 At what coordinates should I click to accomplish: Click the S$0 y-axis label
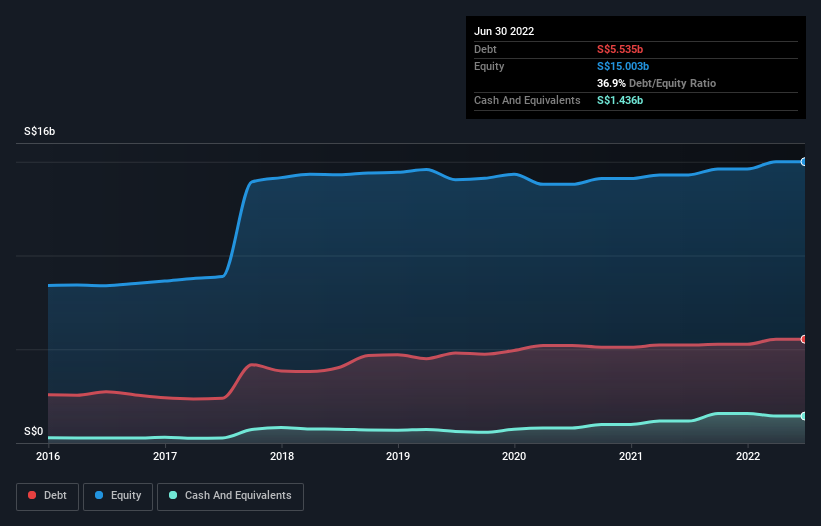34,431
